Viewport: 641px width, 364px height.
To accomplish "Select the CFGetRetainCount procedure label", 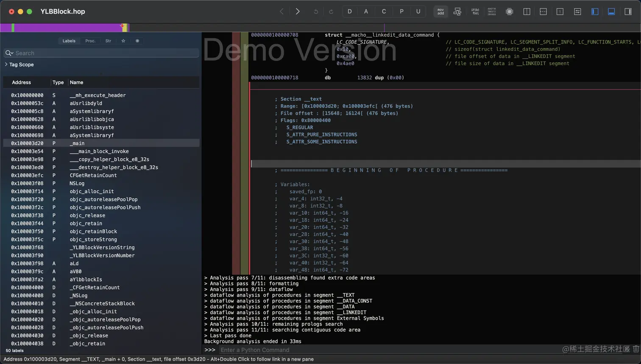I will (101, 175).
